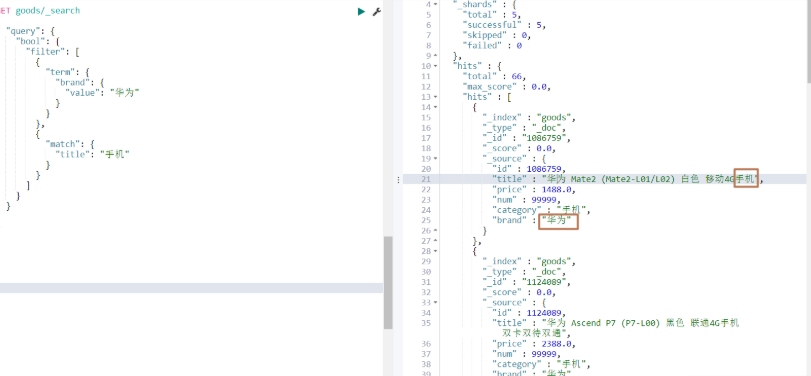811x376 pixels.
Task: Click "id" : 1086759 on line 20
Action: coord(529,169)
